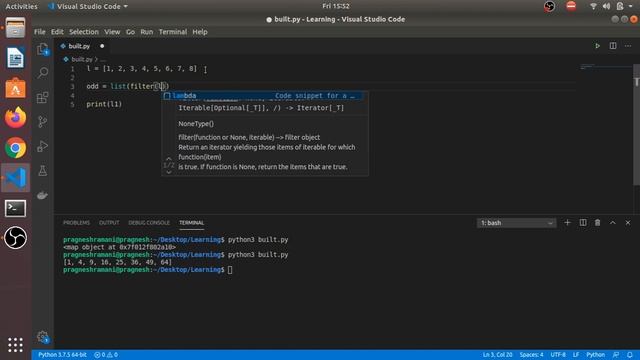
Task: Show applications grid in the dock
Action: (x=16, y=345)
